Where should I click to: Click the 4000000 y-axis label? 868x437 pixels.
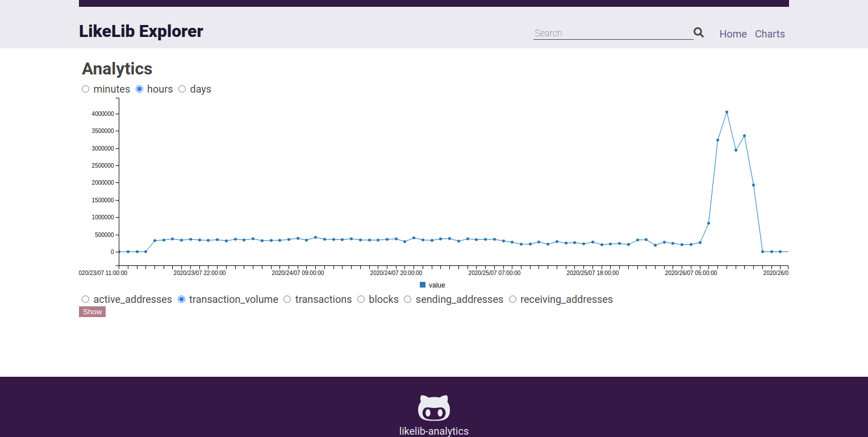(103, 114)
